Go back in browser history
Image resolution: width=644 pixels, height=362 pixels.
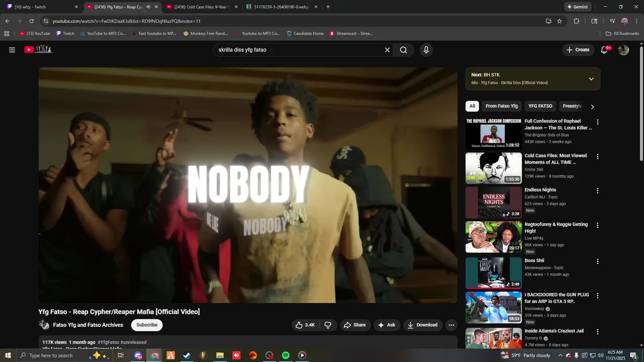(x=7, y=21)
